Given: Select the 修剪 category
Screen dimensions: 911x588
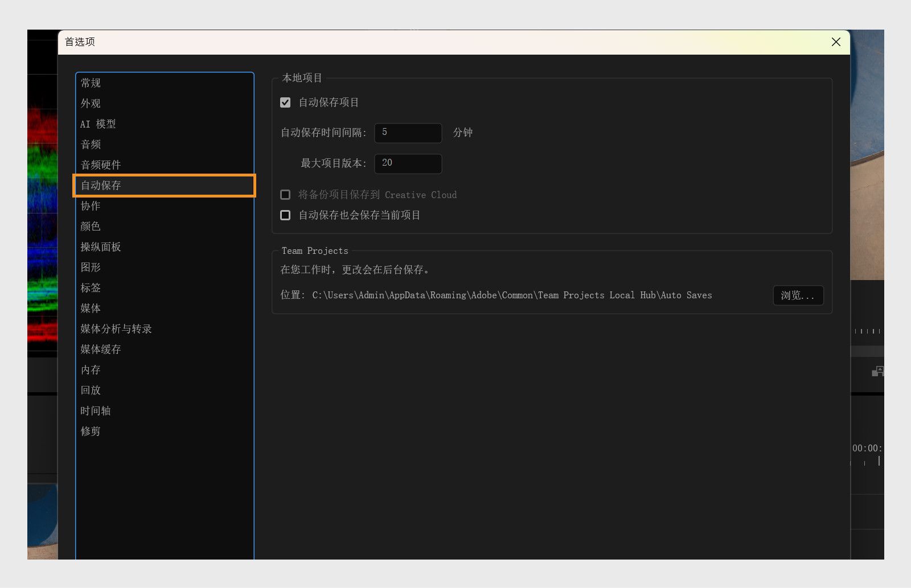Looking at the screenshot, I should [165, 431].
